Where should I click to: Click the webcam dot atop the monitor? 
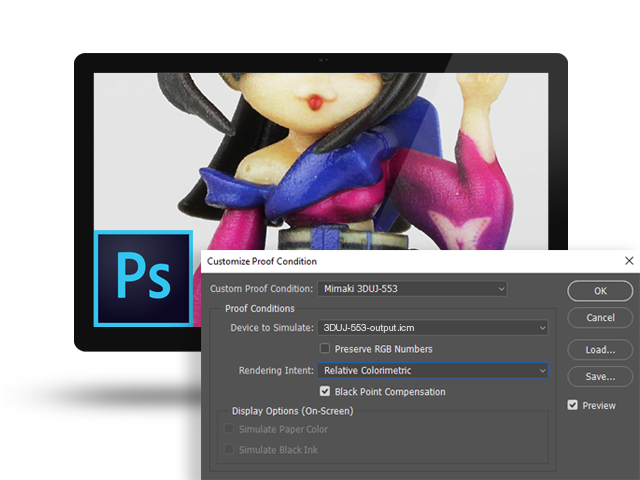pos(321,61)
